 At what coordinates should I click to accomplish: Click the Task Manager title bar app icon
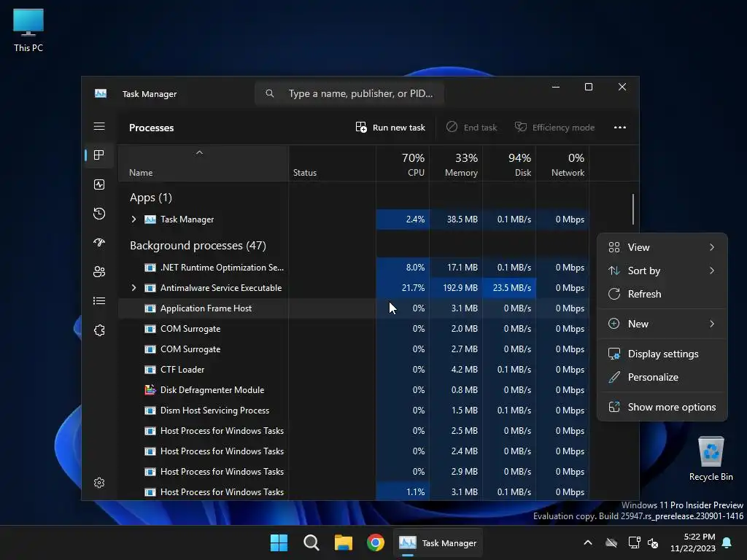(101, 94)
